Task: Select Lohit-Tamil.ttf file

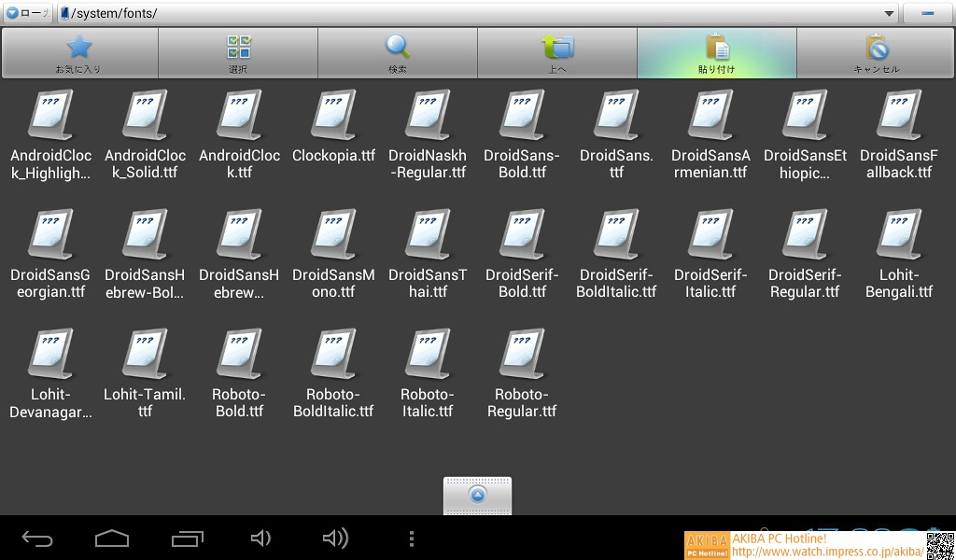Action: 145,373
